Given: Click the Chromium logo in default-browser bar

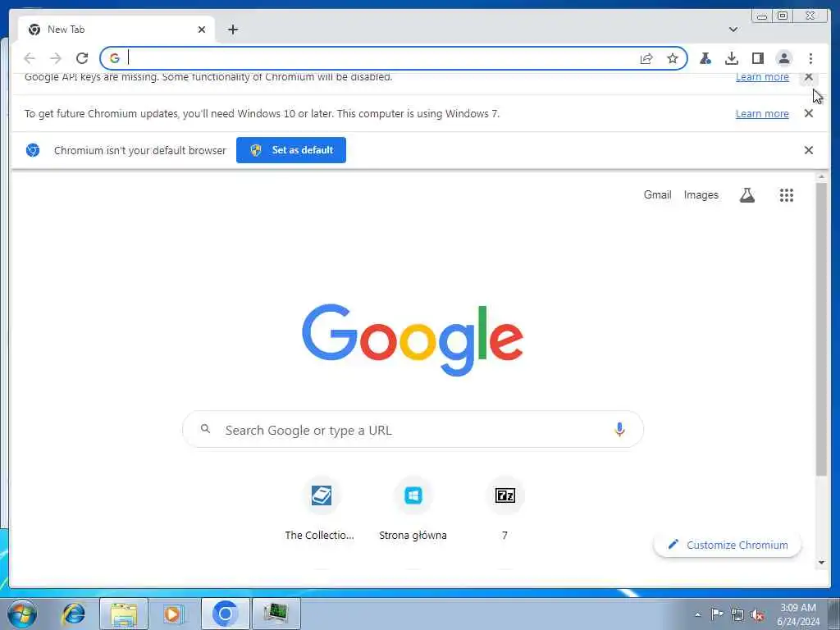Looking at the screenshot, I should [33, 150].
